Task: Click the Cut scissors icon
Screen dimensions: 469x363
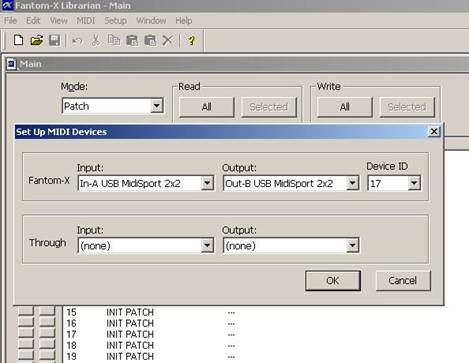Action: pyautogui.click(x=96, y=40)
